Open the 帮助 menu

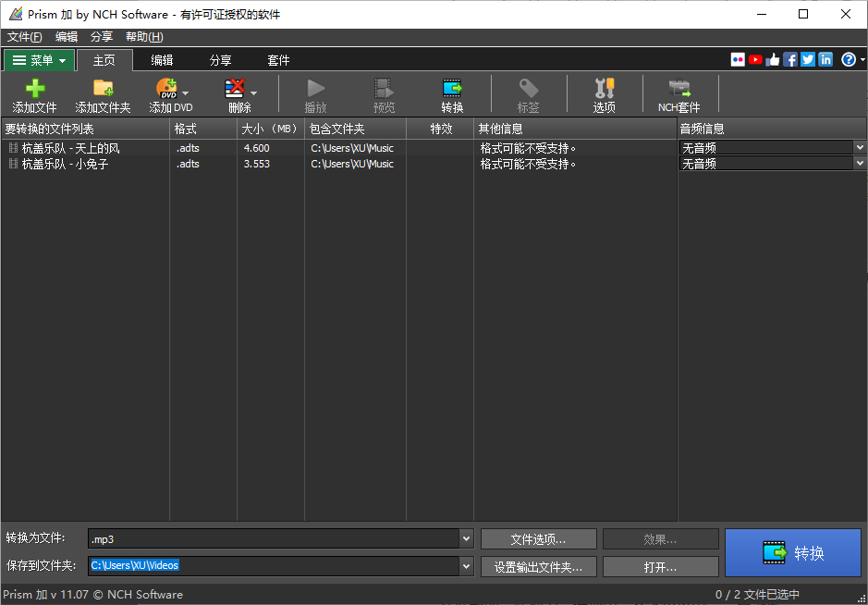point(143,37)
